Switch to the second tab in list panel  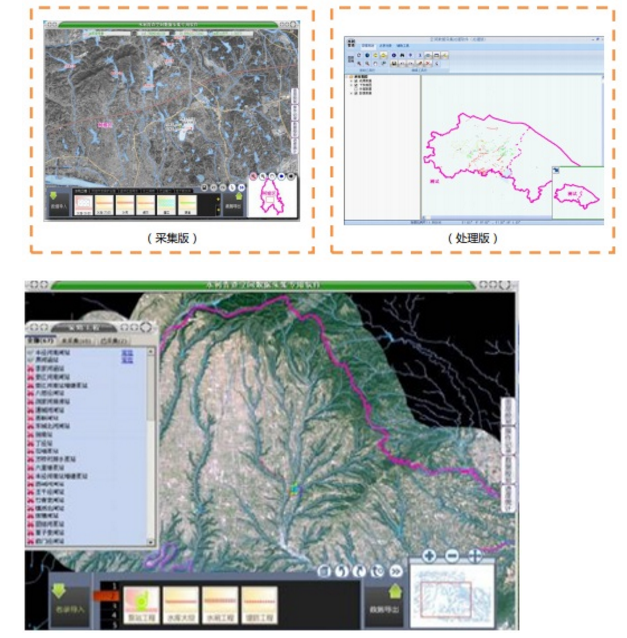point(73,341)
